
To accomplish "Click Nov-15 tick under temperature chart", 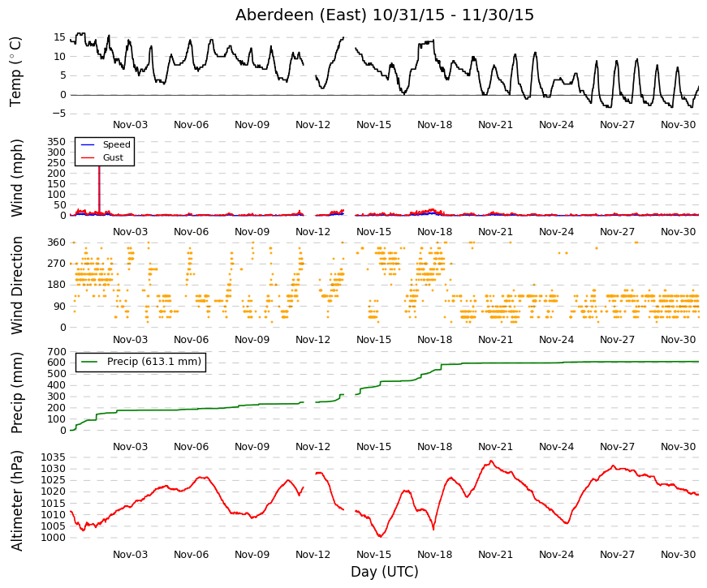I will click(373, 125).
